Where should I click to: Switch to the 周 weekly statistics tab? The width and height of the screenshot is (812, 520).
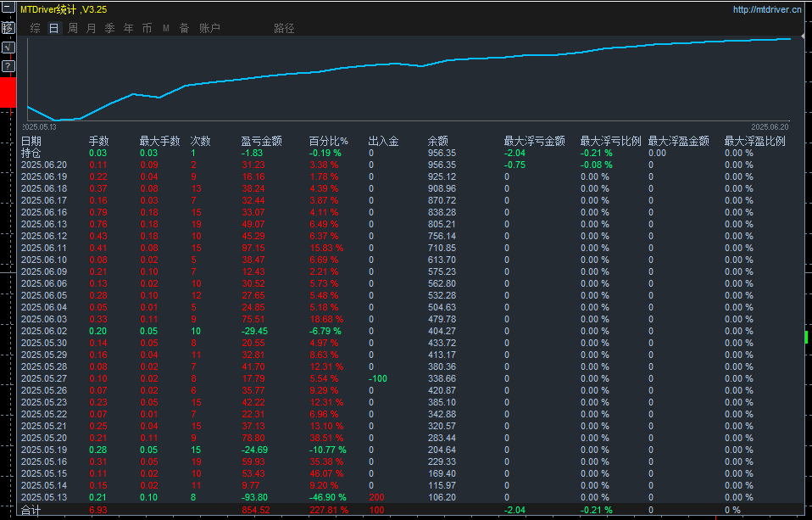(x=71, y=27)
